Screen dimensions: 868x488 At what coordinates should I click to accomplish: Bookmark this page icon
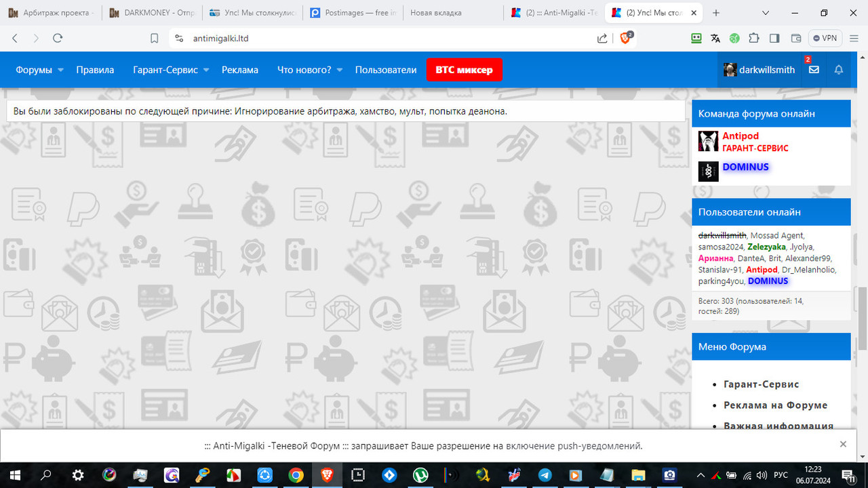click(155, 39)
